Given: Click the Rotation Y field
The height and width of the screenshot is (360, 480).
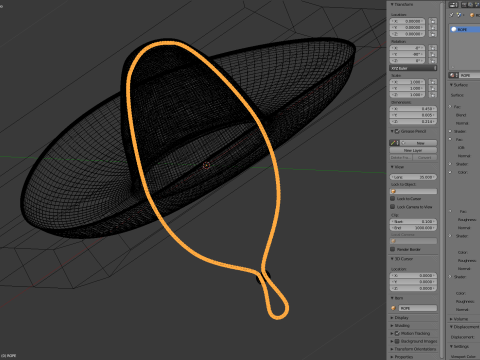Looking at the screenshot, I should 408,54.
